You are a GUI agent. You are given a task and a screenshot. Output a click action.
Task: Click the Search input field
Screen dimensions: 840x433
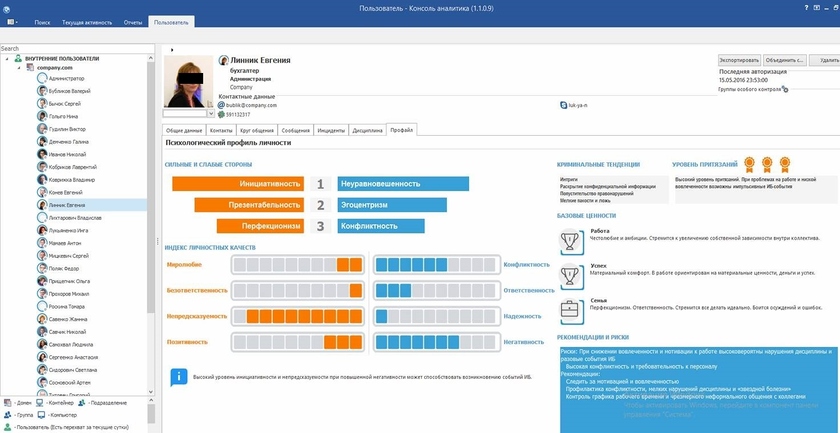(75, 48)
